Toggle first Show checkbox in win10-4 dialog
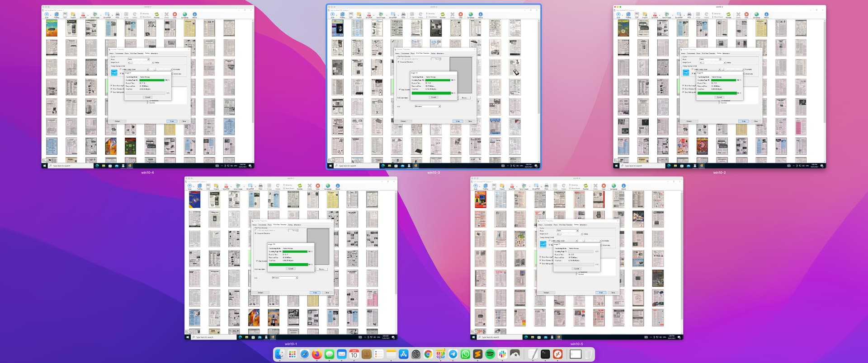The image size is (868, 363). pos(111,85)
